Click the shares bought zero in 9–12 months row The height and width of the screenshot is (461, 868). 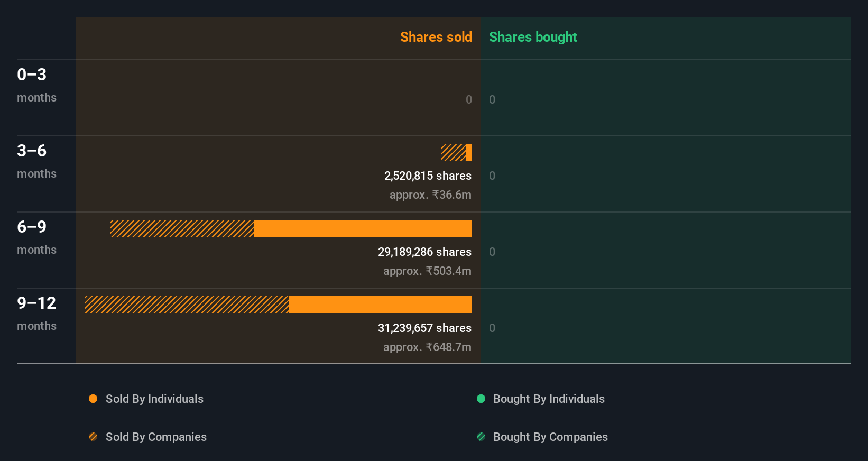(x=492, y=328)
